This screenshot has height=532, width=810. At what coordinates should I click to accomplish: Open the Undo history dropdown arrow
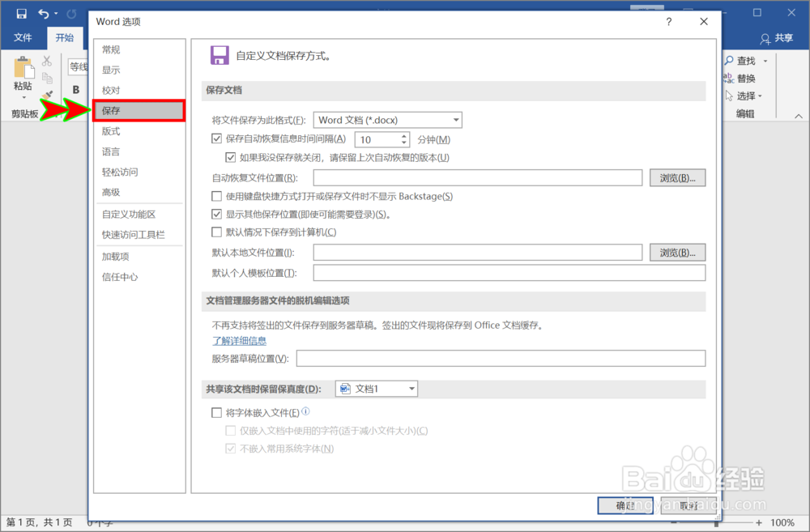[x=56, y=14]
